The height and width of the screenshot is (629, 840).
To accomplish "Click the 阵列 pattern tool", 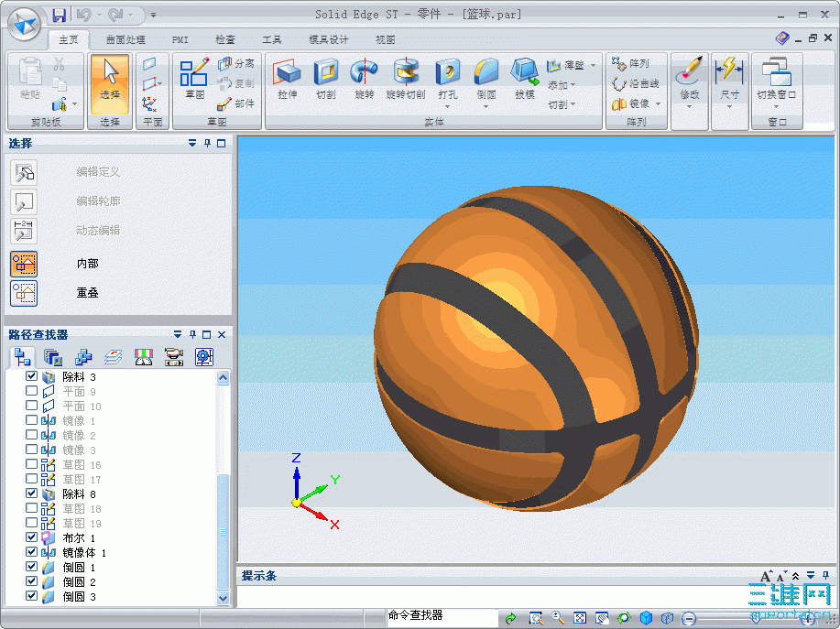I will [630, 64].
